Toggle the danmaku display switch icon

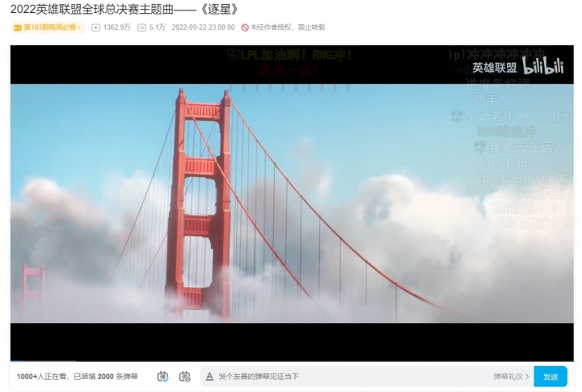pyautogui.click(x=162, y=377)
